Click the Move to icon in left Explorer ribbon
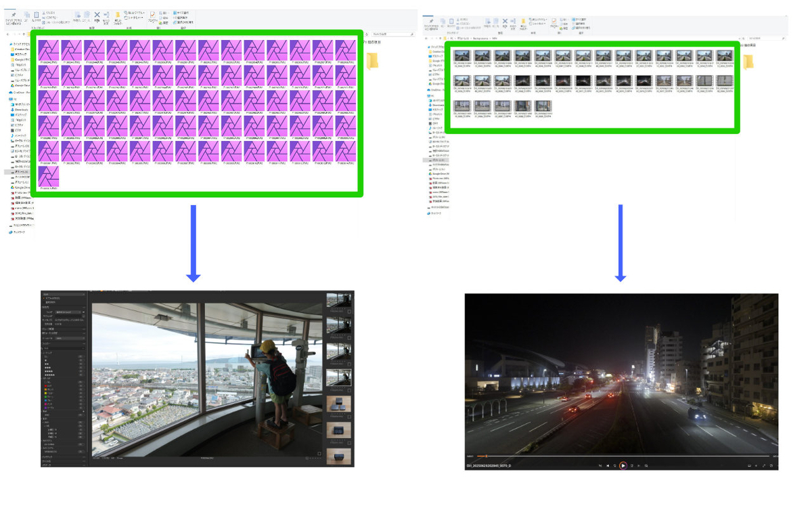This screenshot has width=812, height=508. click(x=77, y=15)
